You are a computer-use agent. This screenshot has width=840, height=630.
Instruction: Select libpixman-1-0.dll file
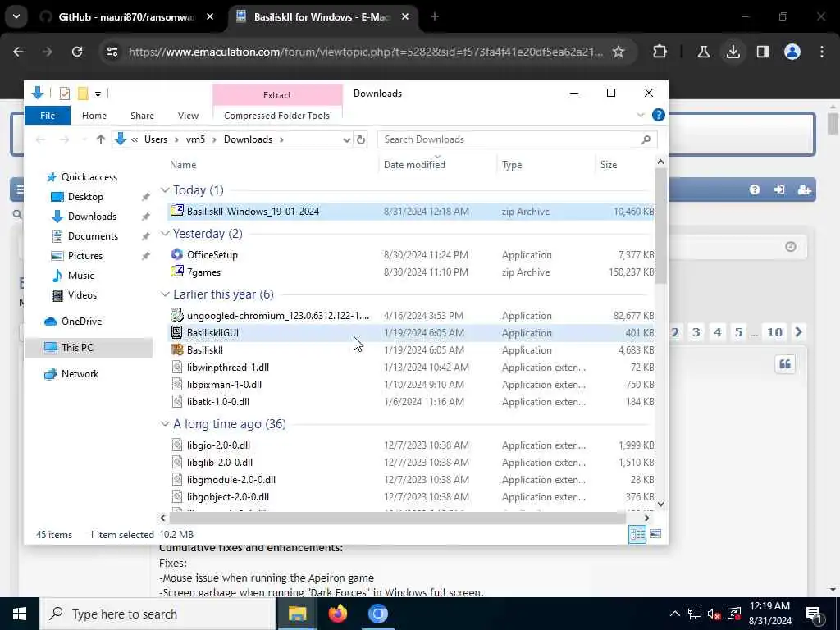[224, 384]
